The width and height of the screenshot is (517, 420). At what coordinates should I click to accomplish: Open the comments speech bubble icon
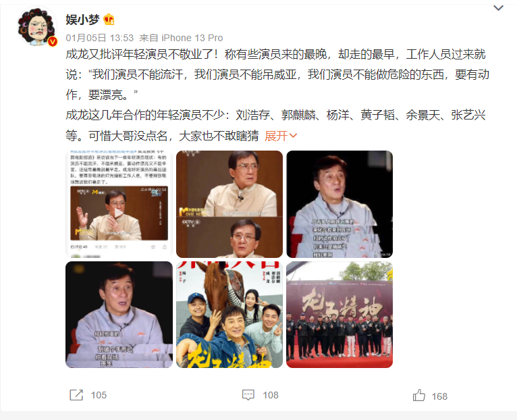248,395
